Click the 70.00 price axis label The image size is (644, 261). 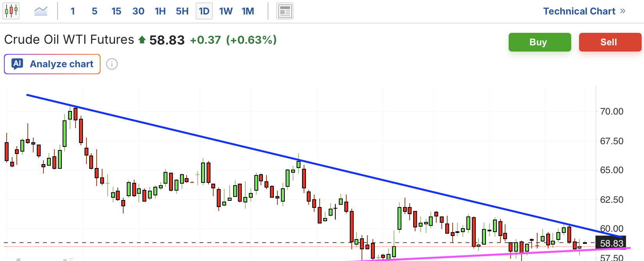tap(612, 111)
